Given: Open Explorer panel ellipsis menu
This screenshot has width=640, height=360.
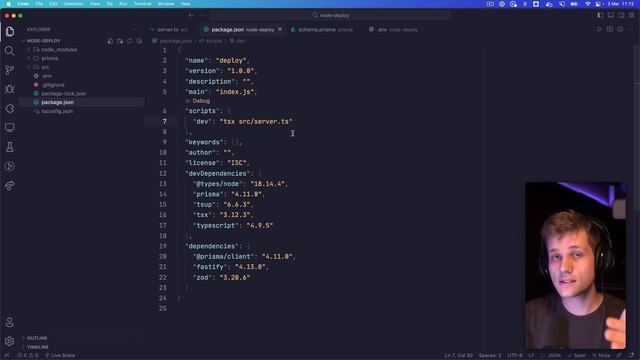Looking at the screenshot, I should [x=136, y=29].
